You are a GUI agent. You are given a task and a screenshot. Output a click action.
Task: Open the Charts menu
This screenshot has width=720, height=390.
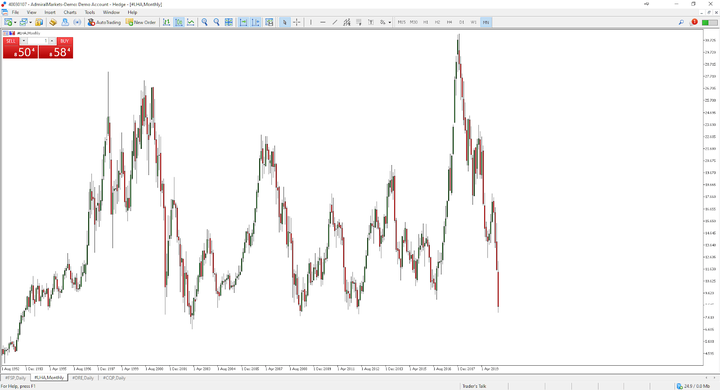70,12
